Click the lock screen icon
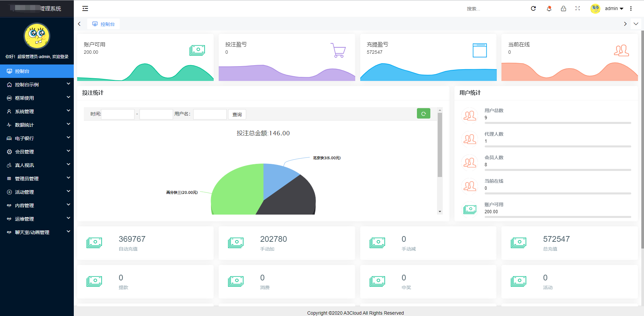 (563, 8)
